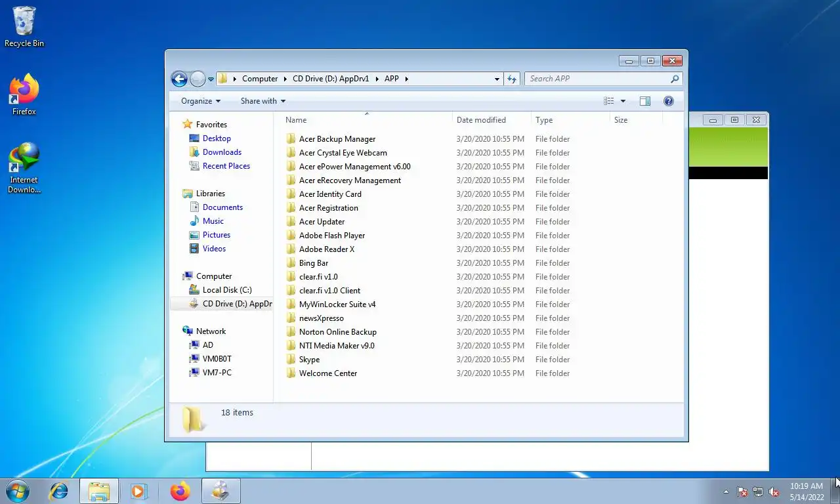This screenshot has width=840, height=504.
Task: Select the Acer Updater folder icon
Action: click(291, 222)
